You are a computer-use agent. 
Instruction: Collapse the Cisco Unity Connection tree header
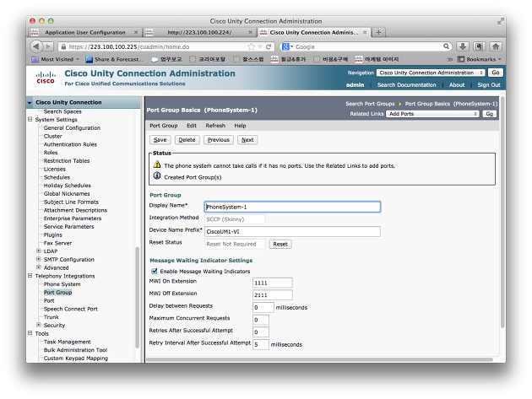pyautogui.click(x=30, y=102)
